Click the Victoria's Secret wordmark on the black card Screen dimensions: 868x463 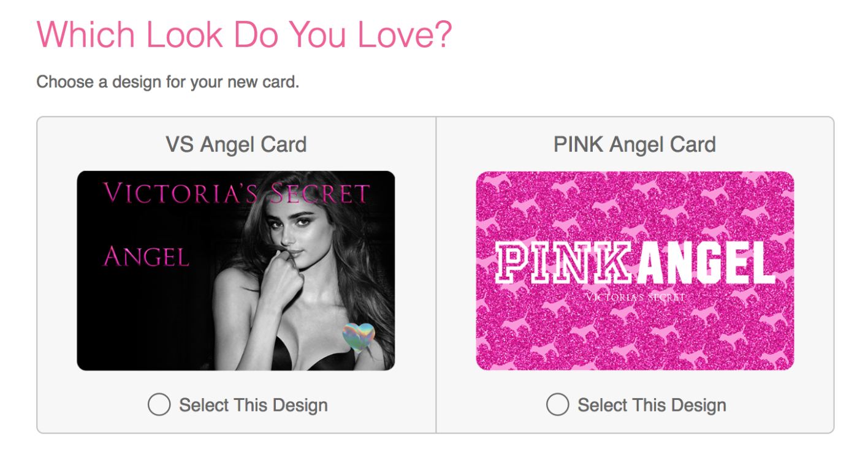pyautogui.click(x=236, y=192)
